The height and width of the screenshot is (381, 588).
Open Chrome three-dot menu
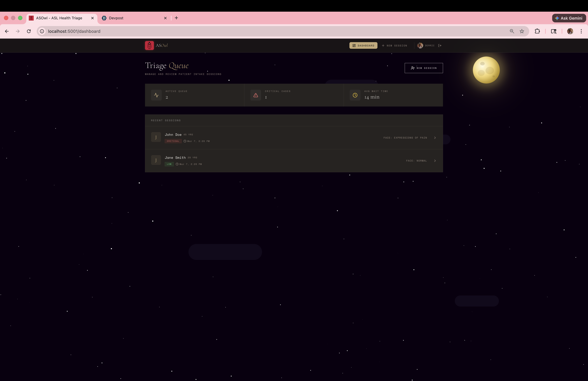[x=581, y=31]
